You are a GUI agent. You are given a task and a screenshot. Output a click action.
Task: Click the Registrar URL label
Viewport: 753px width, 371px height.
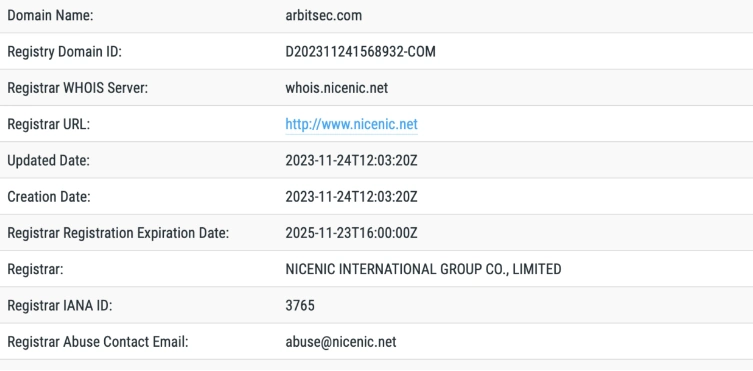49,124
